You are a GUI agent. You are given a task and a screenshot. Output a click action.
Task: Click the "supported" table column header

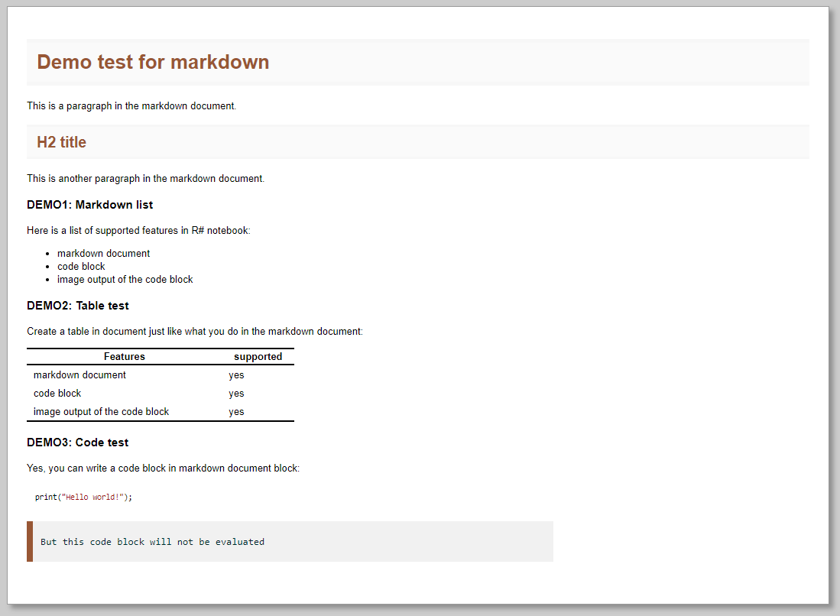click(258, 357)
